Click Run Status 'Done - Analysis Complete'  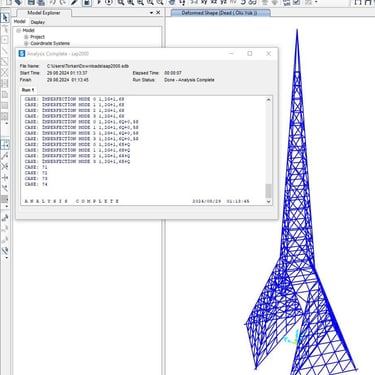coord(189,80)
